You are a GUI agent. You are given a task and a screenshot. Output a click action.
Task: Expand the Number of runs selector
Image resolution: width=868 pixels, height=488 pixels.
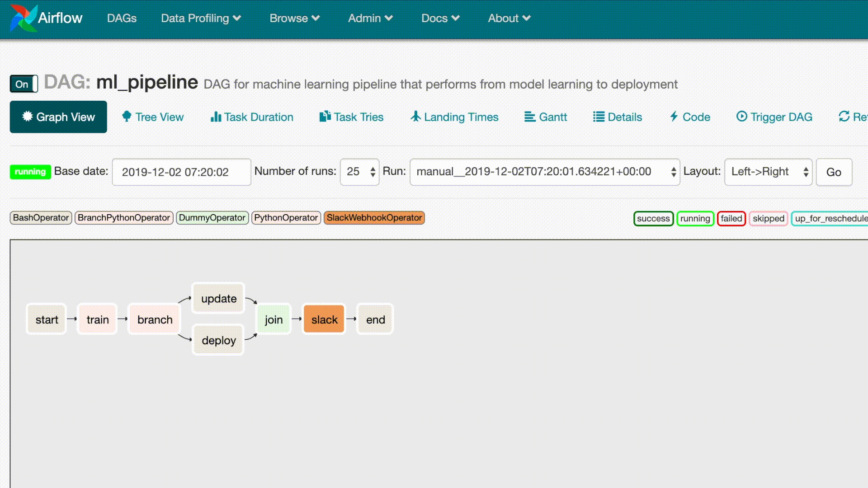pos(359,172)
